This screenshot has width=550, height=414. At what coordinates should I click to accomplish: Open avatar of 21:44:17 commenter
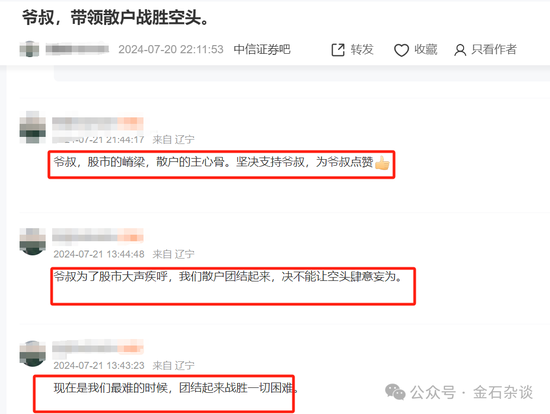click(32, 127)
